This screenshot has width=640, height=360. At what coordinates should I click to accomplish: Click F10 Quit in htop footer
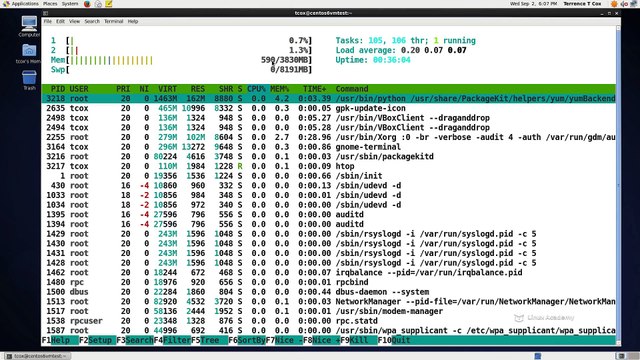[x=394, y=340]
